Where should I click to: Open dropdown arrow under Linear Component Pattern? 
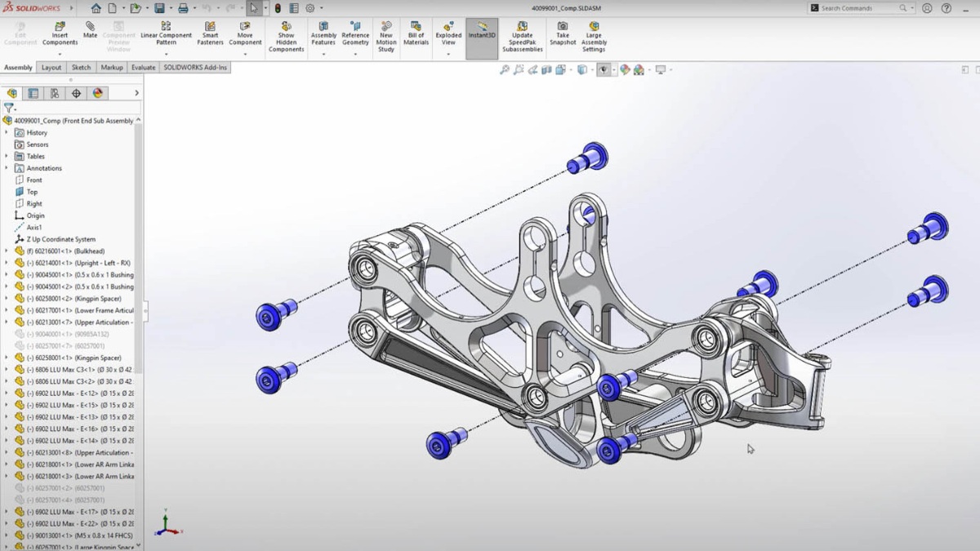click(x=166, y=54)
